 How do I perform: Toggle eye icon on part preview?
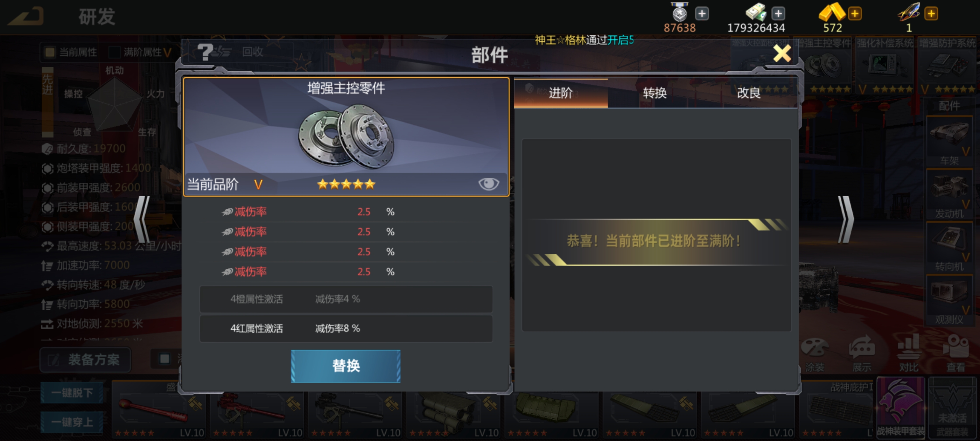tap(489, 184)
